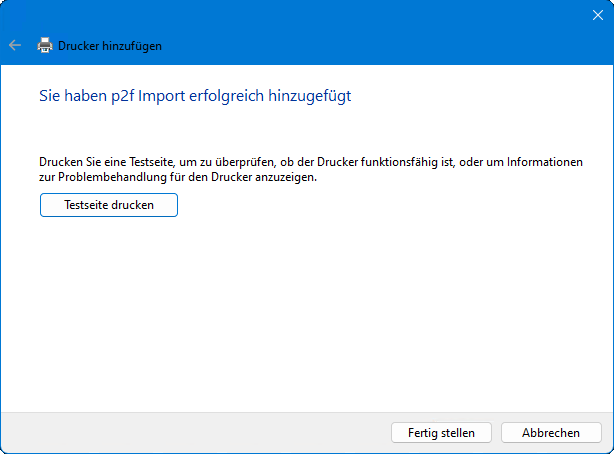This screenshot has width=614, height=454.
Task: Finish the wizard with Fertig stellen
Action: tap(441, 433)
